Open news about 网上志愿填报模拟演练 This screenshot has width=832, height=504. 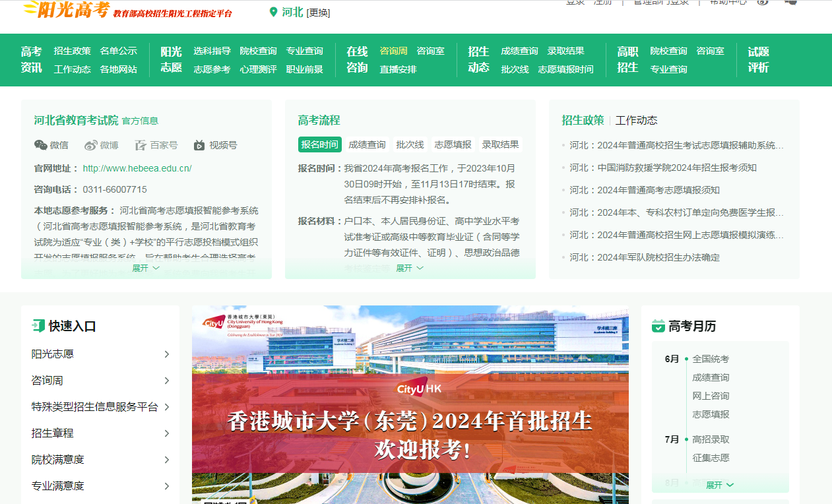(677, 235)
